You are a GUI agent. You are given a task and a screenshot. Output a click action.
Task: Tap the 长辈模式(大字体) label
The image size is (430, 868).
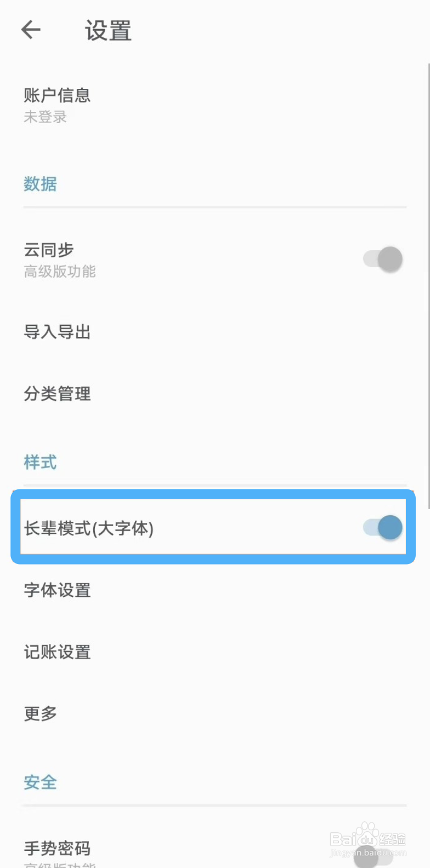(88, 528)
